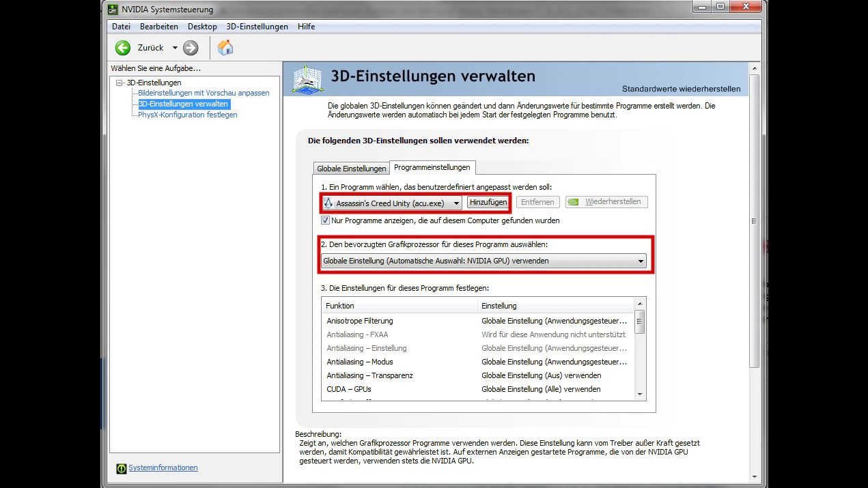Click the Entfernen button
This screenshot has height=488, width=868.
pos(538,202)
